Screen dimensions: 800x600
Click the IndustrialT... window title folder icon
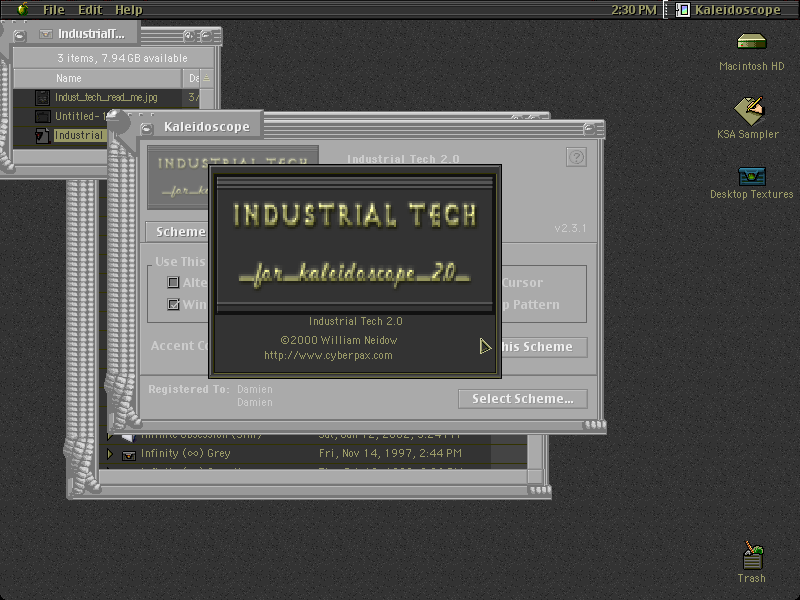[x=46, y=34]
